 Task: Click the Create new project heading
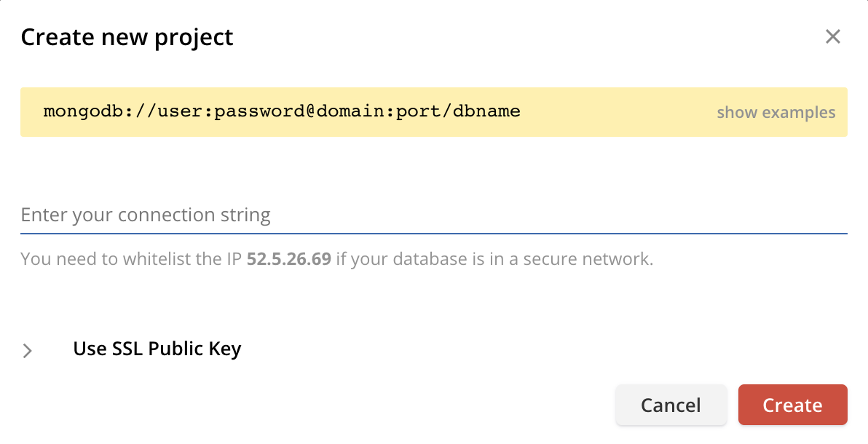tap(127, 38)
